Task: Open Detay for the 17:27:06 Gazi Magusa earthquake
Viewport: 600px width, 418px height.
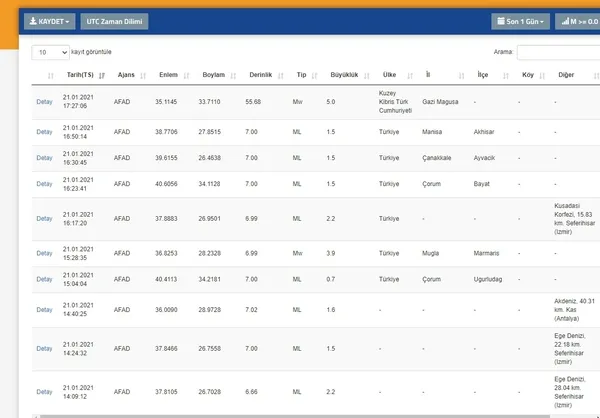Action: coord(44,102)
